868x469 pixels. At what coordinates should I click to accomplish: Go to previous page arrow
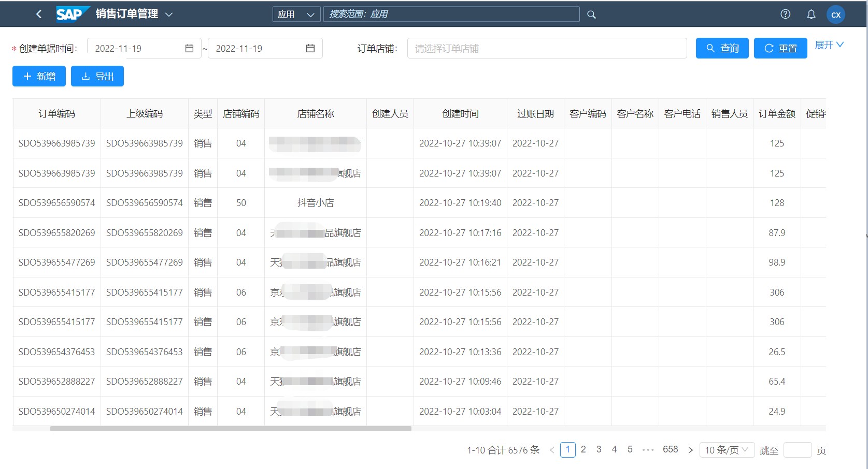coord(552,450)
